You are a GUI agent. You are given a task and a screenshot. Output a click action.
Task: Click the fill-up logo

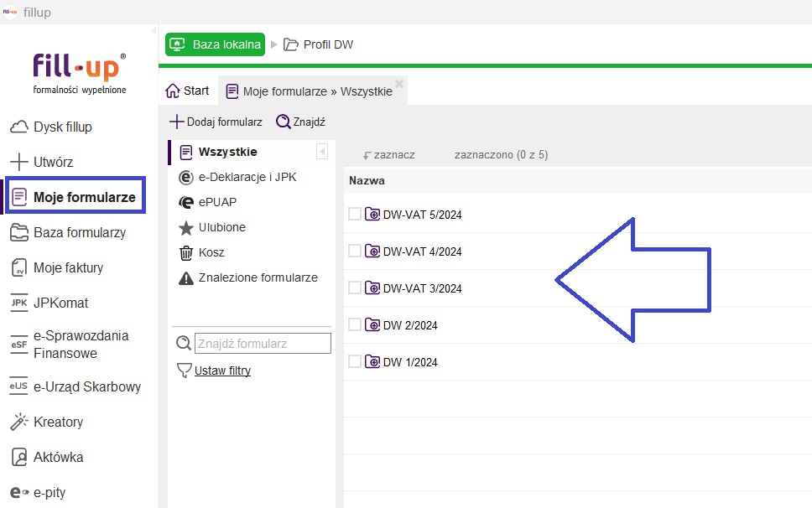coord(79,74)
